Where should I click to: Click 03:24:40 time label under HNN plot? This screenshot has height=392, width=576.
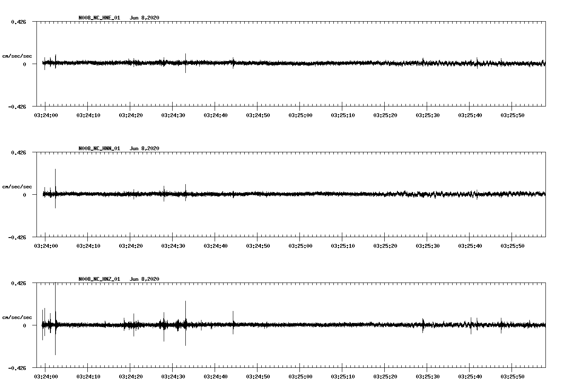coord(215,246)
